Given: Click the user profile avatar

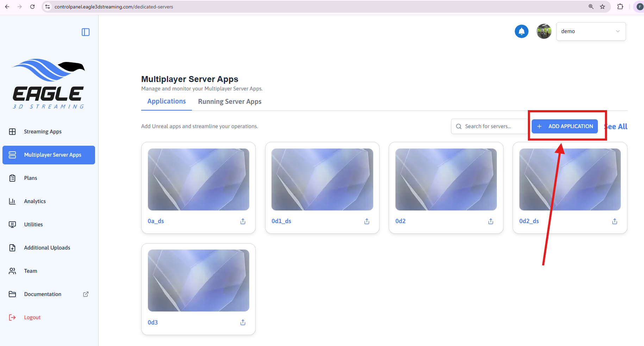Looking at the screenshot, I should tap(544, 31).
